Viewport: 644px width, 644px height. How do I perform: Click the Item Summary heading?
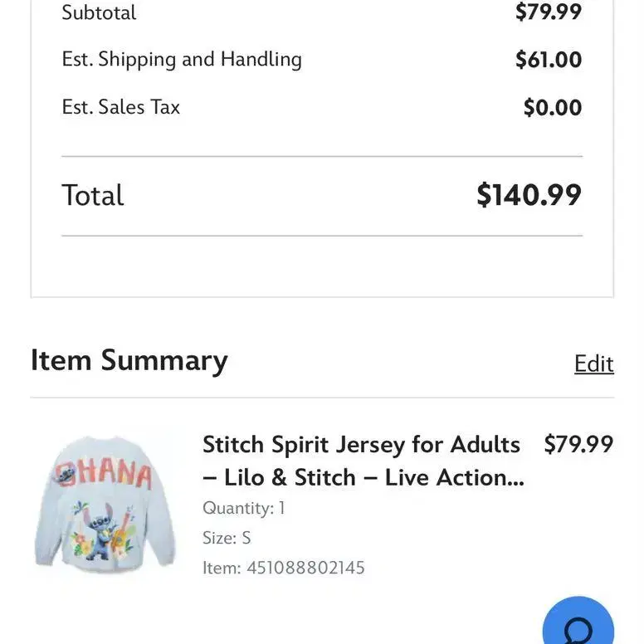click(129, 361)
